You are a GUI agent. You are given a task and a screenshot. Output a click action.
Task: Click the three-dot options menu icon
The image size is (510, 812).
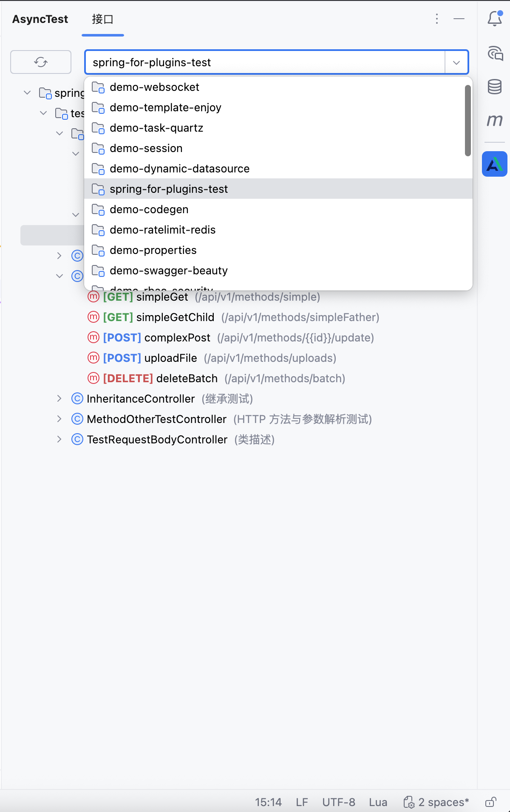pos(436,19)
